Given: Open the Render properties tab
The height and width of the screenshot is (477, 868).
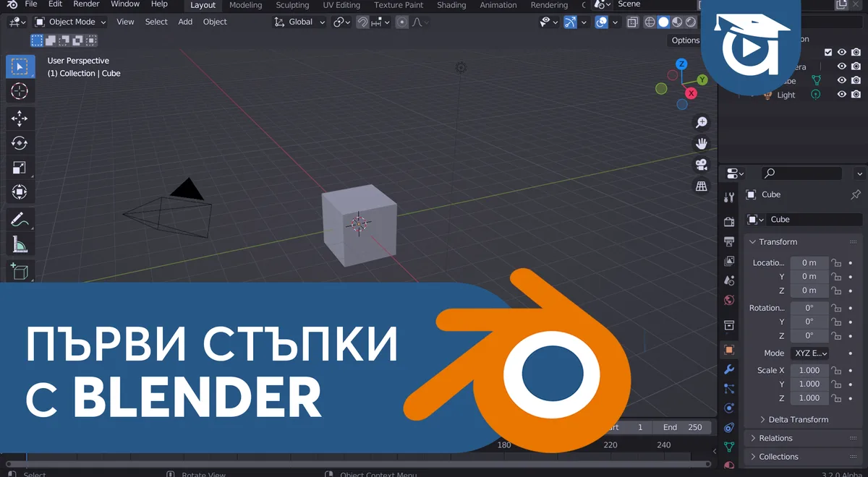Looking at the screenshot, I should pos(729,220).
